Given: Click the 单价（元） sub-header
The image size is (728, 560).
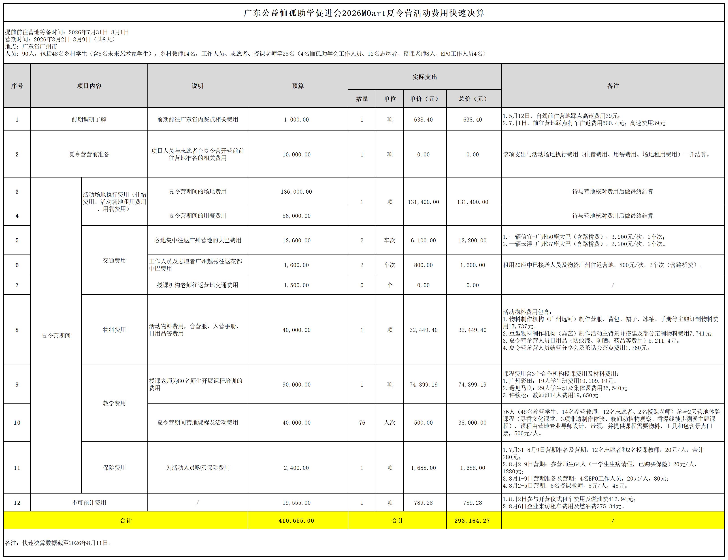Looking at the screenshot, I should 425,99.
